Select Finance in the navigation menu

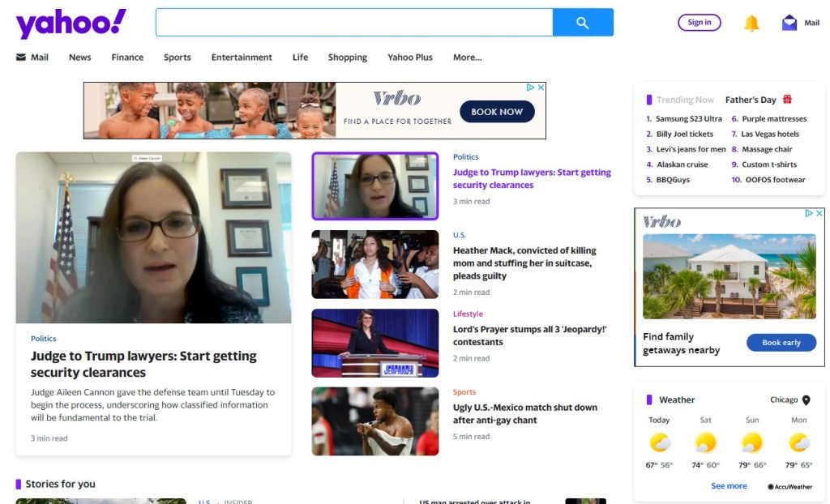click(x=127, y=57)
